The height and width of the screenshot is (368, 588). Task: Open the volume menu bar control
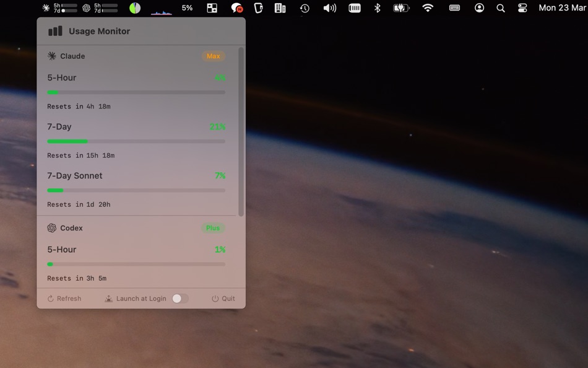click(x=329, y=8)
